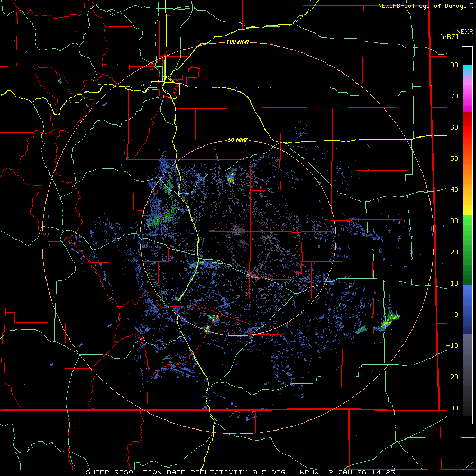The image size is (476, 476).
Task: Click the 60 dBZ scale value
Action: 454,127
